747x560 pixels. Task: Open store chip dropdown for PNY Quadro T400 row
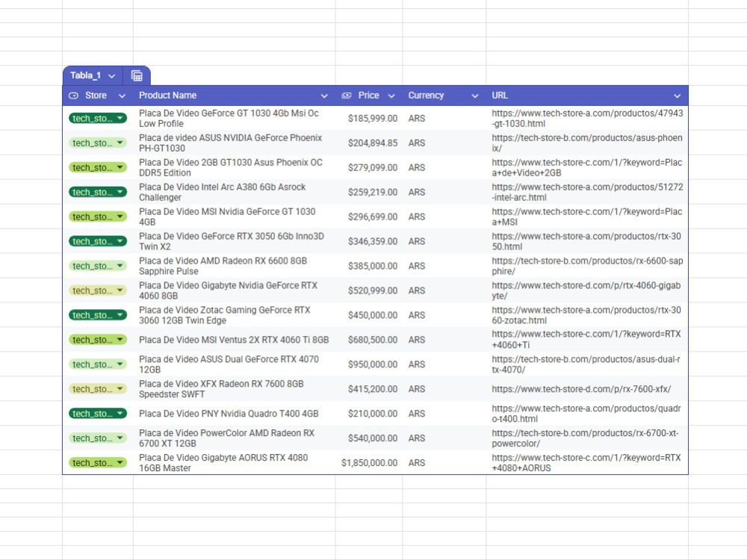coord(120,414)
